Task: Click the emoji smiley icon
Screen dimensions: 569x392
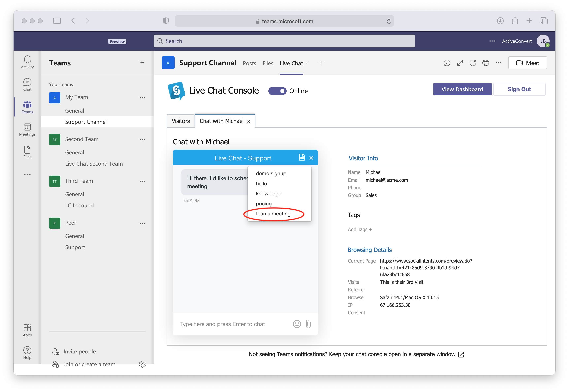Action: tap(297, 324)
